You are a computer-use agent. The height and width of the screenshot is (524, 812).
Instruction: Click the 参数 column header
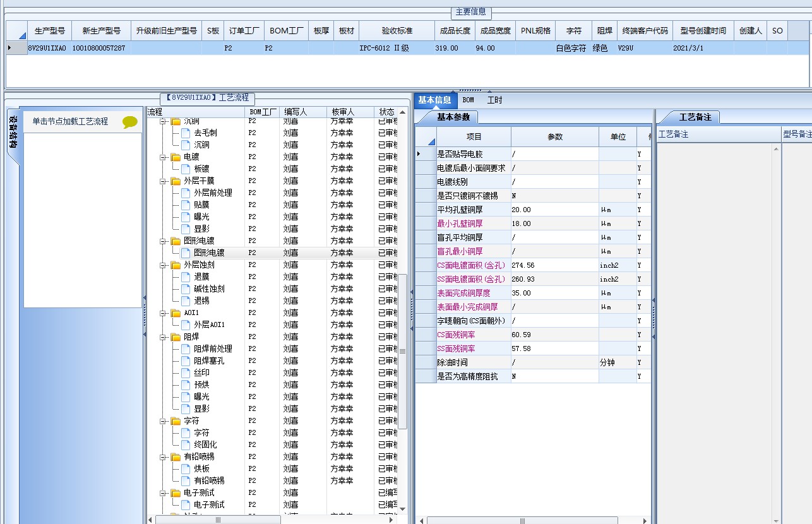[555, 137]
